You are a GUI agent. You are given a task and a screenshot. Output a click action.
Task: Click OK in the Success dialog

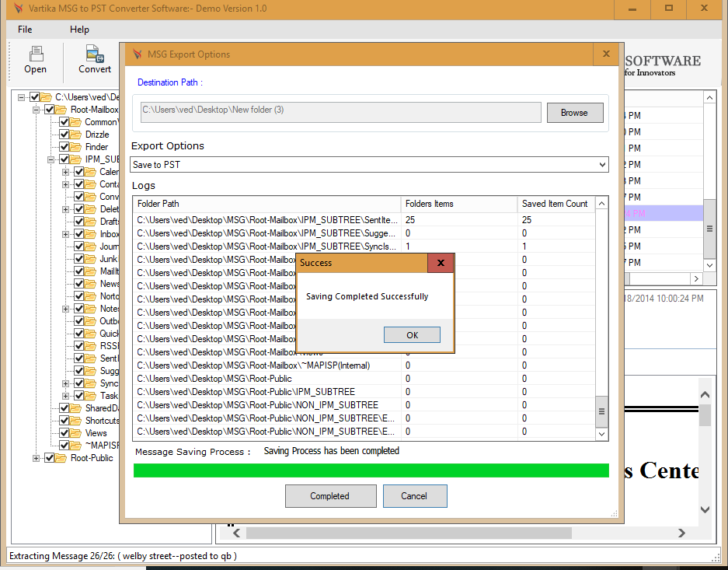pyautogui.click(x=412, y=335)
